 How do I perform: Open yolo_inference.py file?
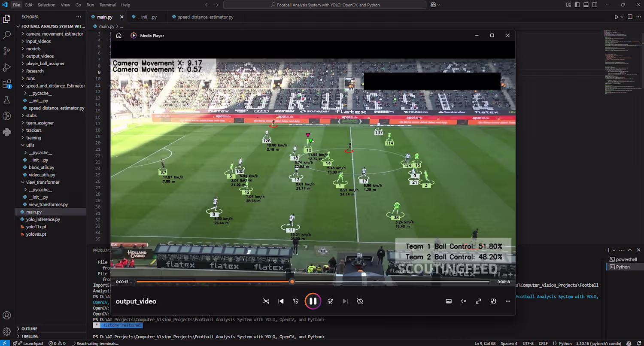click(x=43, y=219)
